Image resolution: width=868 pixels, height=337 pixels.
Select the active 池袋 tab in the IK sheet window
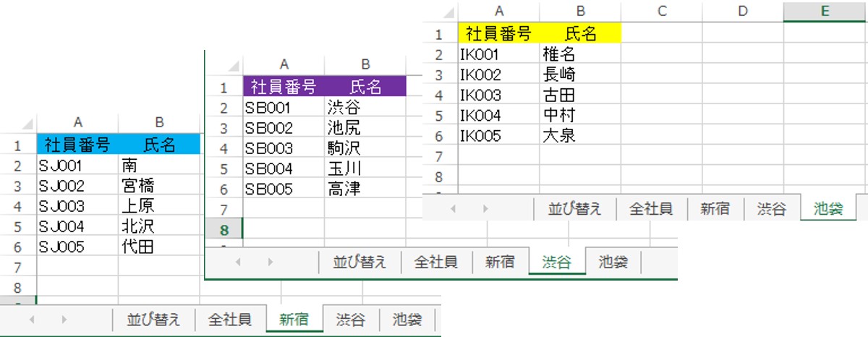pyautogui.click(x=828, y=209)
